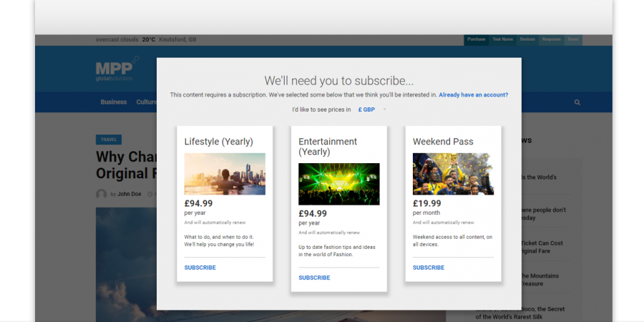This screenshot has height=322, width=644.
Task: Switch to the Purchase tab
Action: pyautogui.click(x=477, y=39)
